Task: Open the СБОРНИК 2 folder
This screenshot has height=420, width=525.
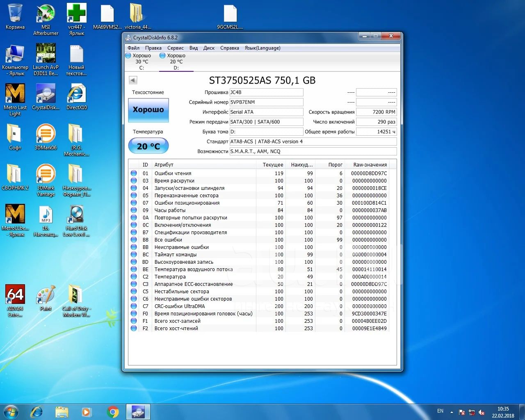Action: point(15,178)
